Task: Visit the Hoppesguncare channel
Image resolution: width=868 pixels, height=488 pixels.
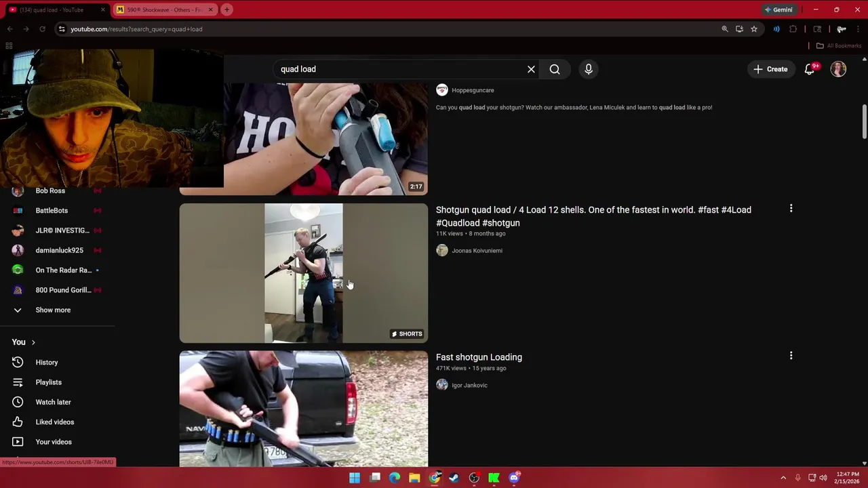Action: (x=473, y=90)
